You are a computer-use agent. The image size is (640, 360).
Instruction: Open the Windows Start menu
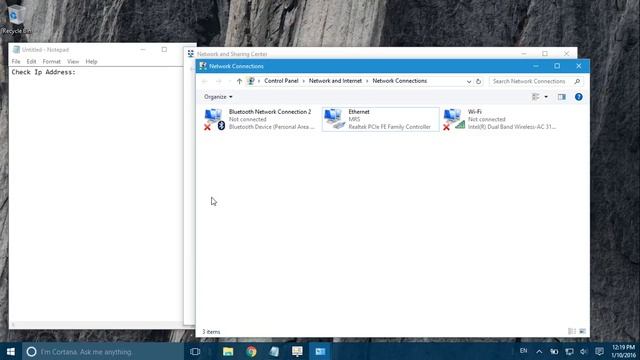click(x=11, y=351)
